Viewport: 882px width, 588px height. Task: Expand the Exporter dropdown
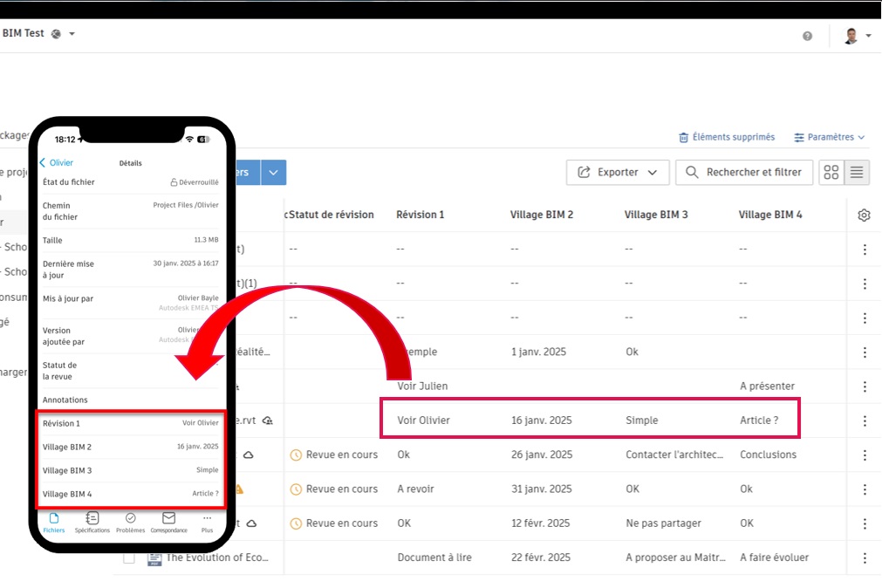tap(618, 172)
